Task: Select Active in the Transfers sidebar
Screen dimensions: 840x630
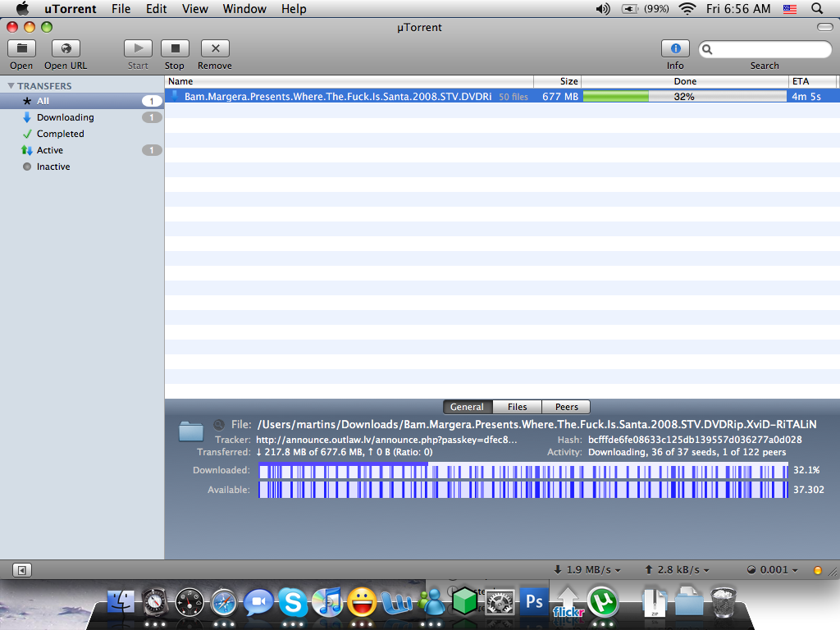Action: pyautogui.click(x=81, y=151)
